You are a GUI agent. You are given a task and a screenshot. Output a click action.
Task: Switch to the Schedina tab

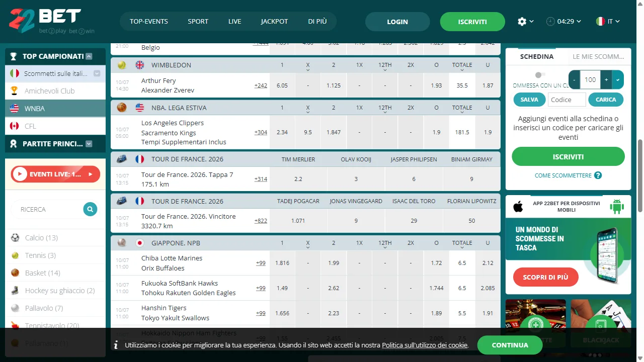[537, 57]
